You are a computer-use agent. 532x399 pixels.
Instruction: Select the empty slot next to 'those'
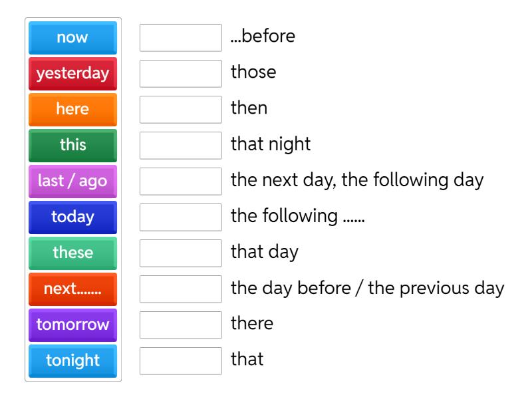(x=181, y=74)
